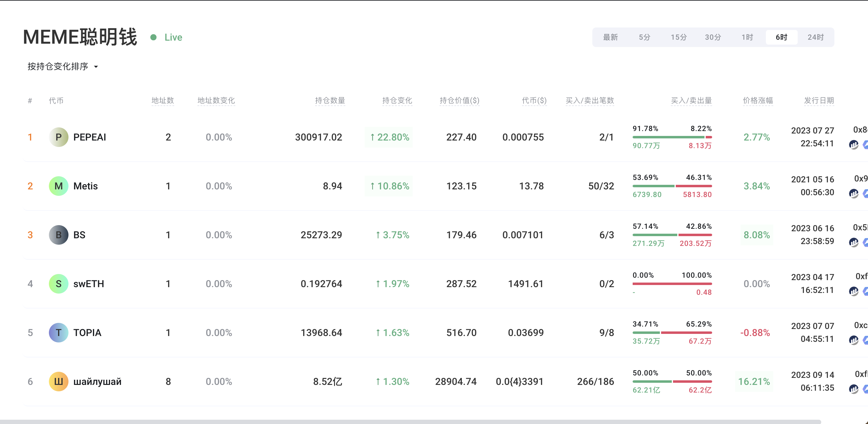Select the 5分 time range
This screenshot has height=424, width=868.
644,37
